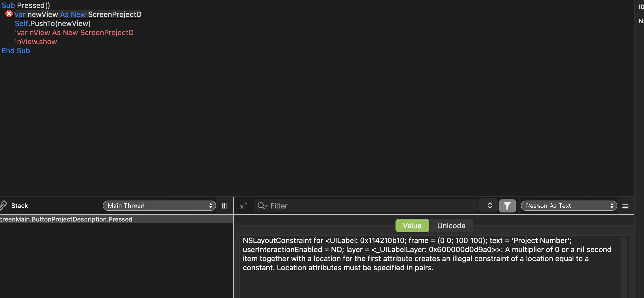Open the Main Thread dropdown

[159, 206]
